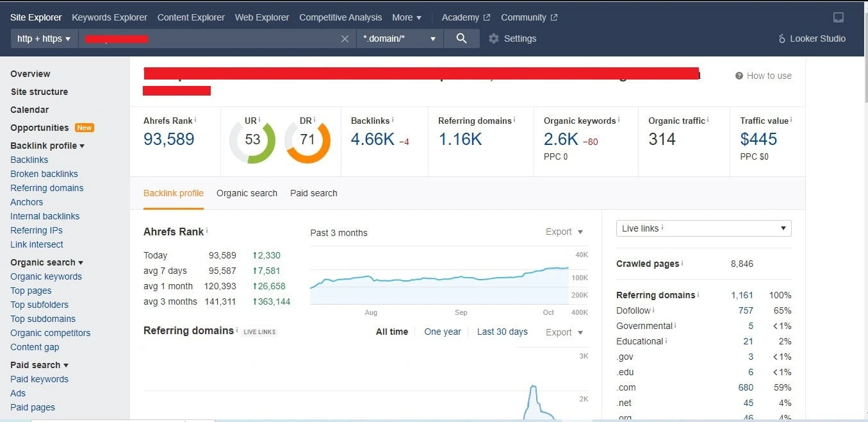Click the info icon beside Educational
The image size is (868, 422).
[x=666, y=341]
